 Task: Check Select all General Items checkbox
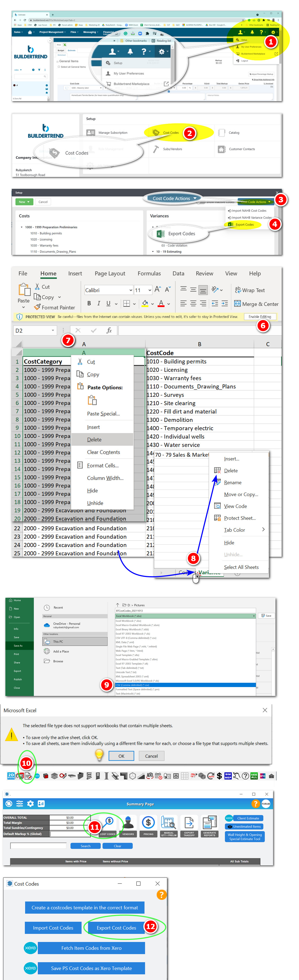pos(59,67)
